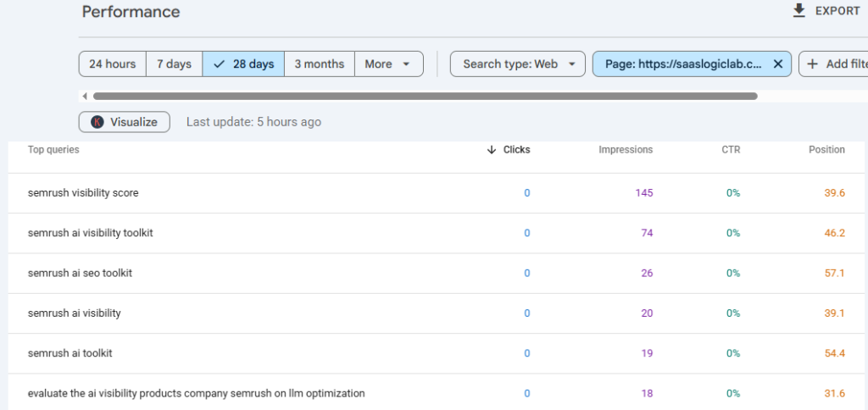This screenshot has width=868, height=410.
Task: Select query 'semrush visibility score'
Action: (x=83, y=193)
